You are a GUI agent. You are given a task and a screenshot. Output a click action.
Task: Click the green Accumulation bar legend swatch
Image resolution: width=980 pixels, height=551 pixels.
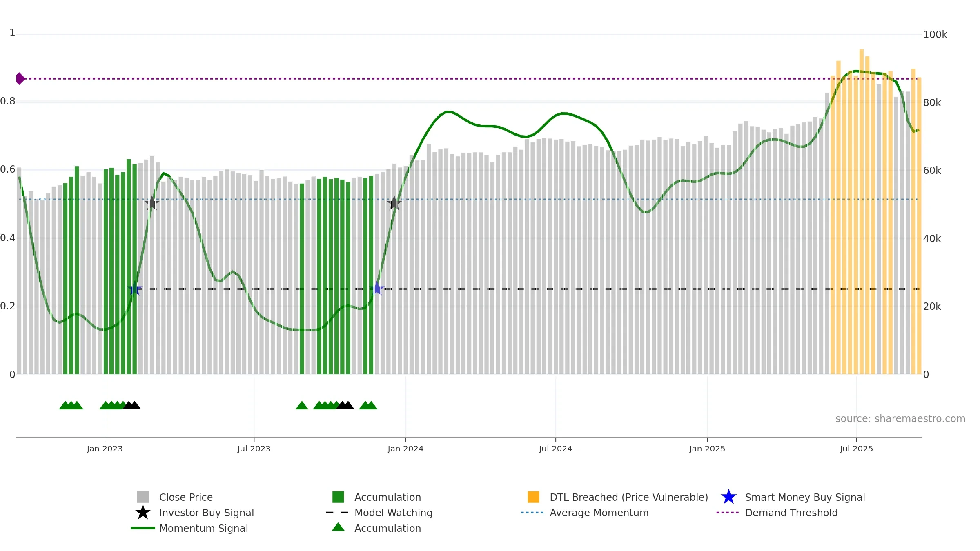click(x=338, y=497)
